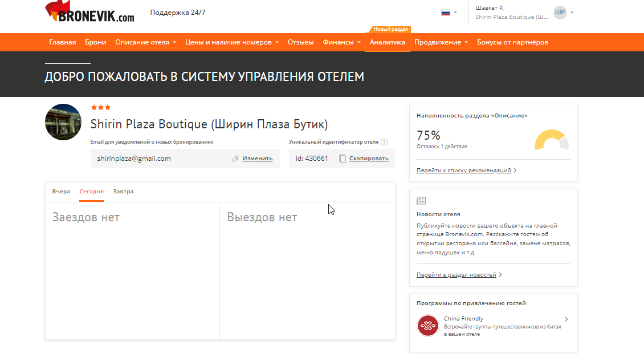Screen dimensions: 644x357
Task: Click the China Friendly title text
Action: coord(464,318)
